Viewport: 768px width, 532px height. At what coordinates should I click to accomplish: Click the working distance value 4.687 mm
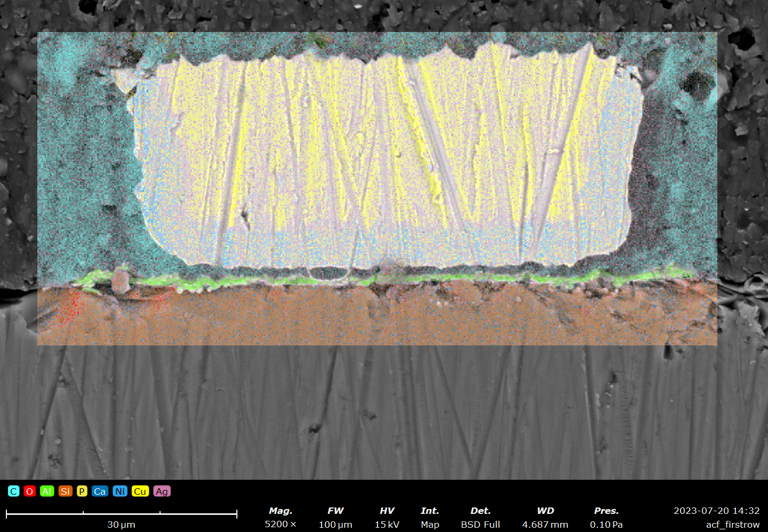pos(545,524)
